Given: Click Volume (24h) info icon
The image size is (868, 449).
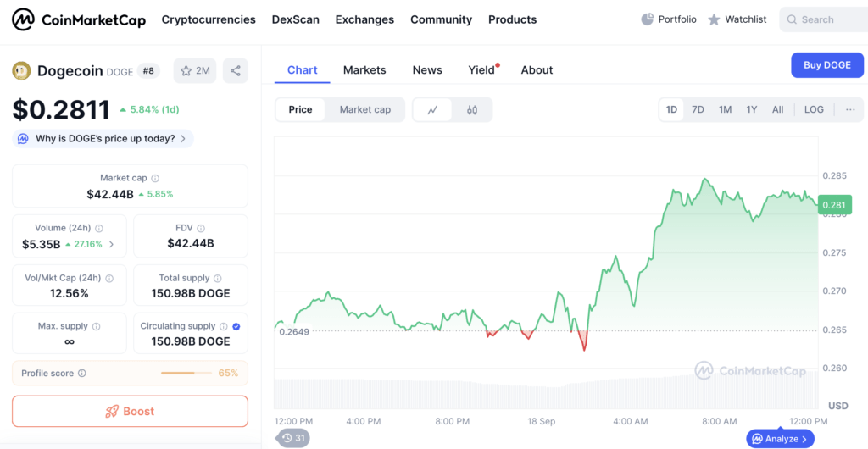Looking at the screenshot, I should [x=99, y=229].
